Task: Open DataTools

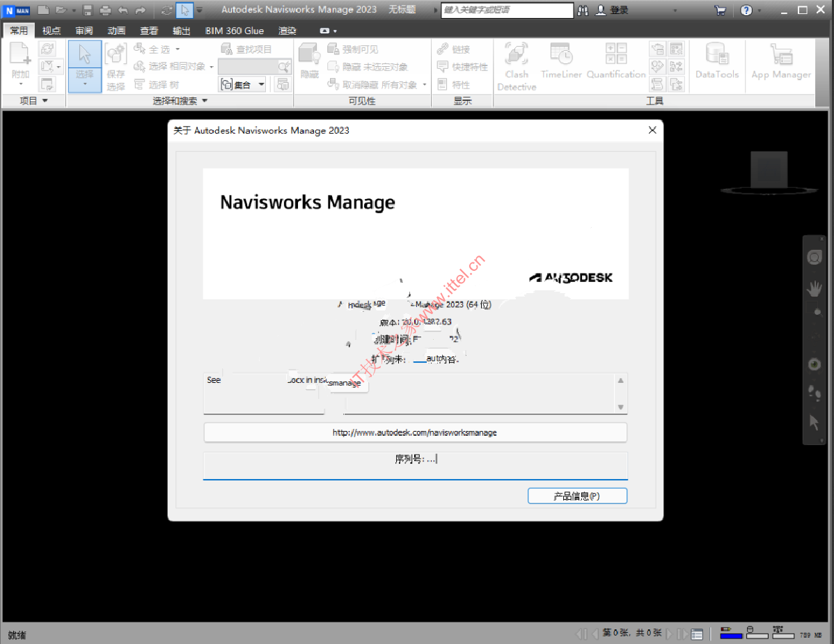Action: pos(717,61)
